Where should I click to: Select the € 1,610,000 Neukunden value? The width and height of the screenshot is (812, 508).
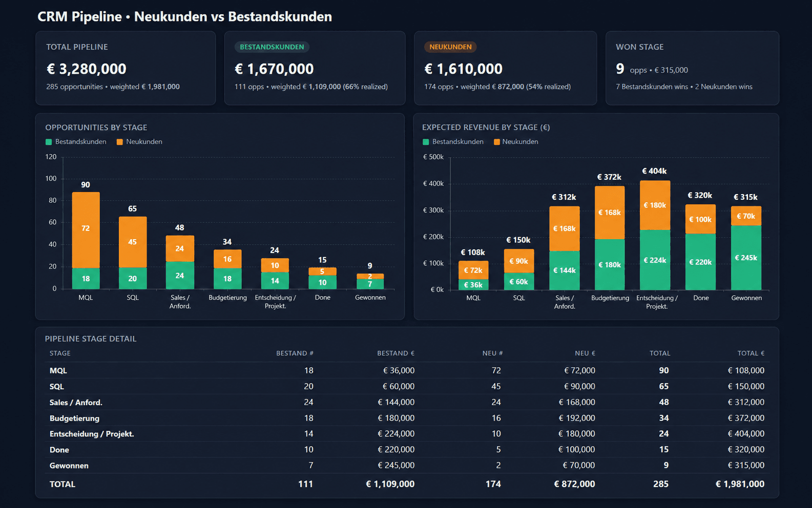tap(463, 69)
